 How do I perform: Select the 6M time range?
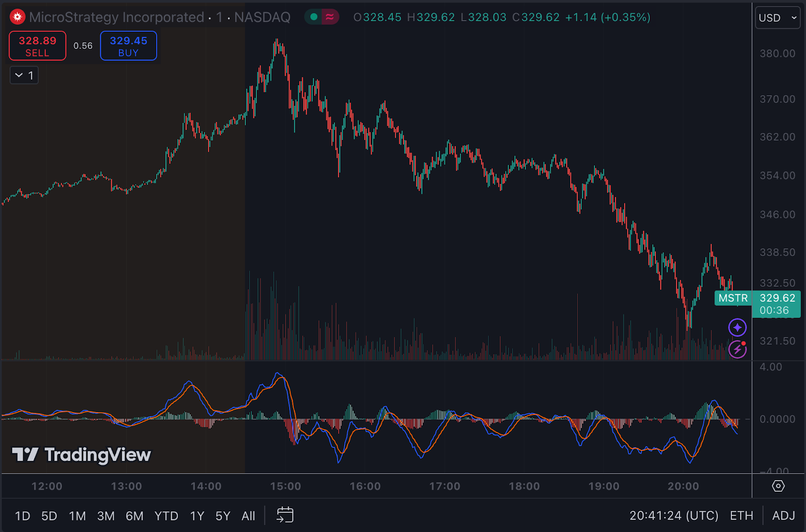[135, 516]
